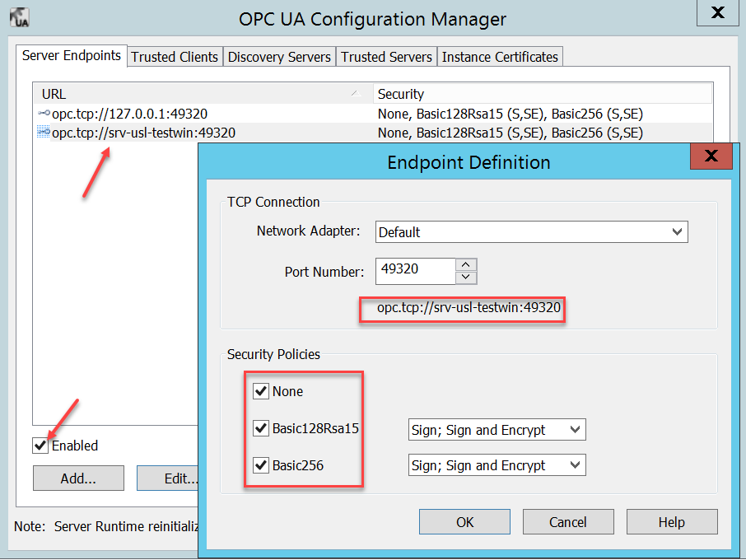Select the 127.0.0.1 endpoint key icon
Image resolution: width=746 pixels, height=560 pixels.
coord(44,114)
